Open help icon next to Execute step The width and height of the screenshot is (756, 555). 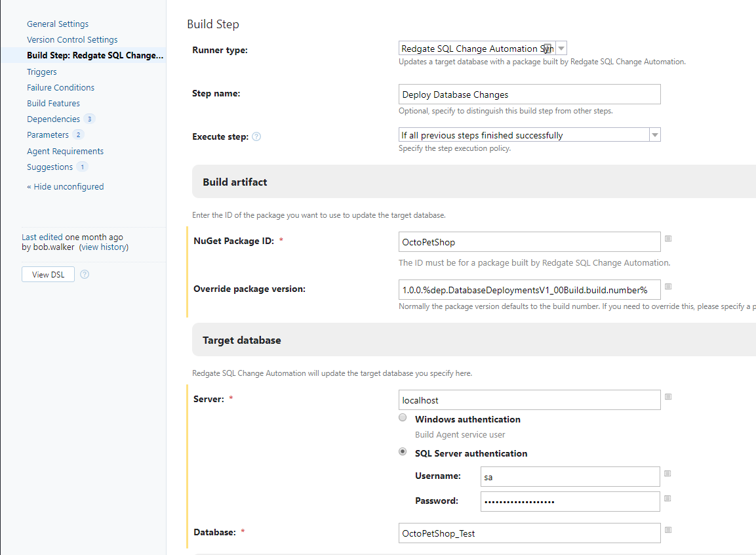pyautogui.click(x=256, y=137)
